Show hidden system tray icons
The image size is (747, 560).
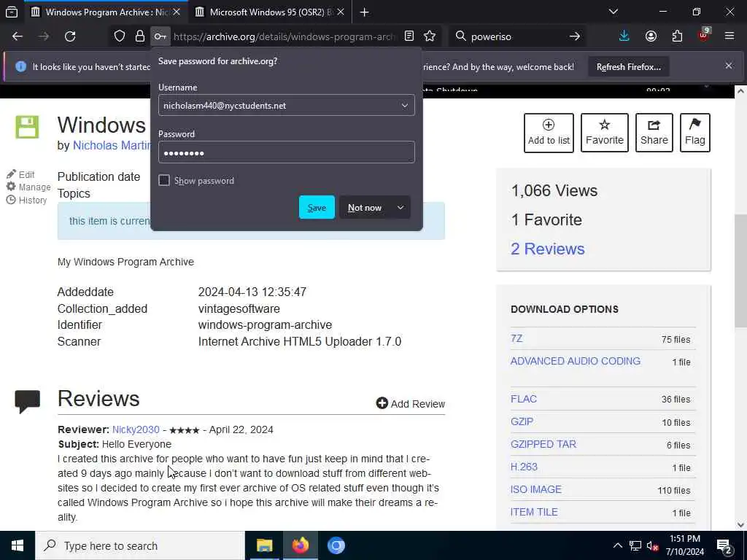pos(617,545)
